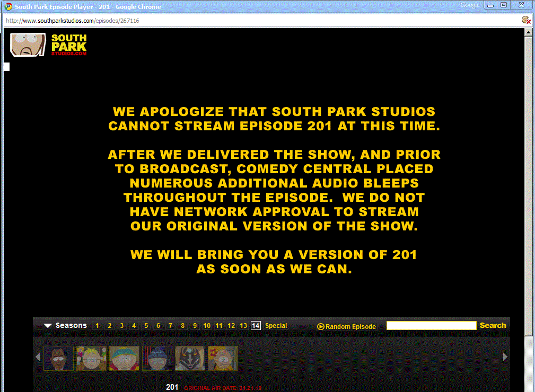Click the blocked pop-up icon in address bar
The height and width of the screenshot is (392, 535).
(525, 20)
